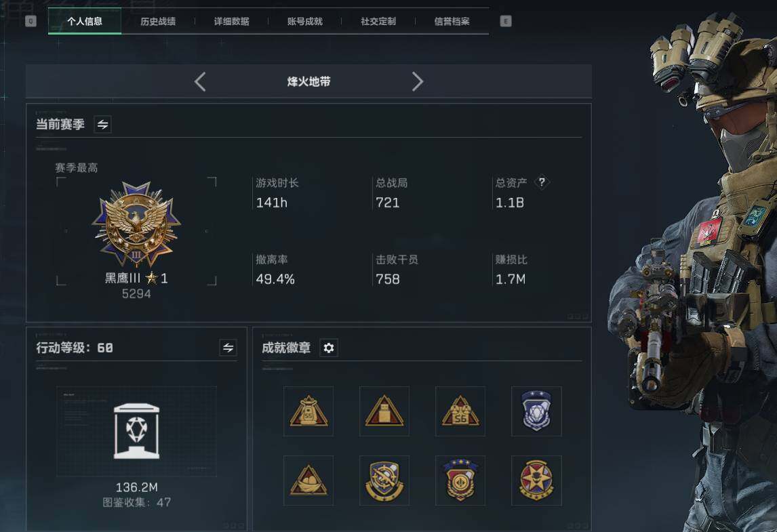The width and height of the screenshot is (777, 532).
Task: Click the Q key hint icon
Action: click(x=31, y=21)
